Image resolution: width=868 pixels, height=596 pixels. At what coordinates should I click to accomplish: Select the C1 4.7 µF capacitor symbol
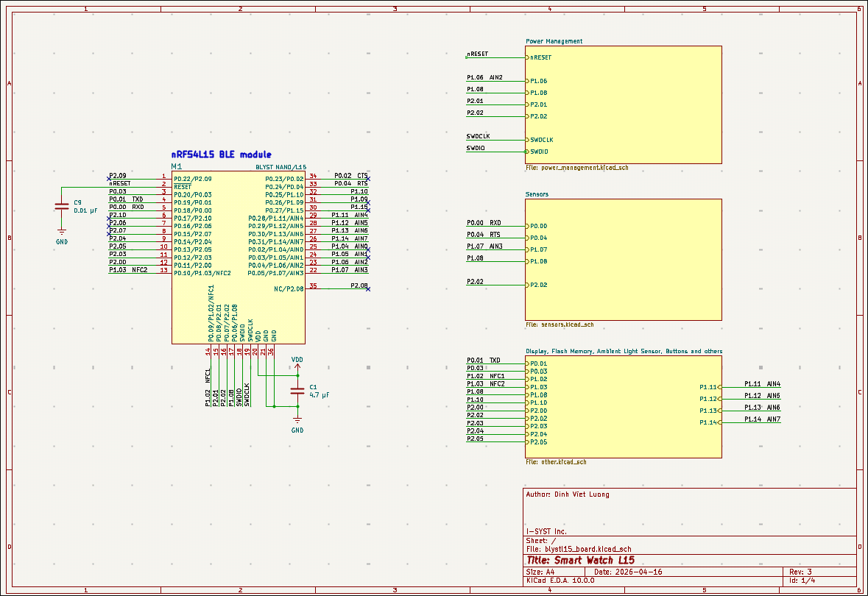coord(297,391)
